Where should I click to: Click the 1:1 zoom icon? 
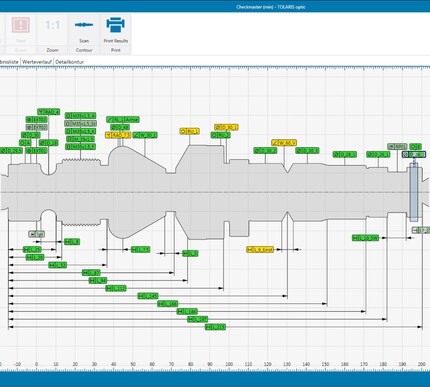click(52, 25)
